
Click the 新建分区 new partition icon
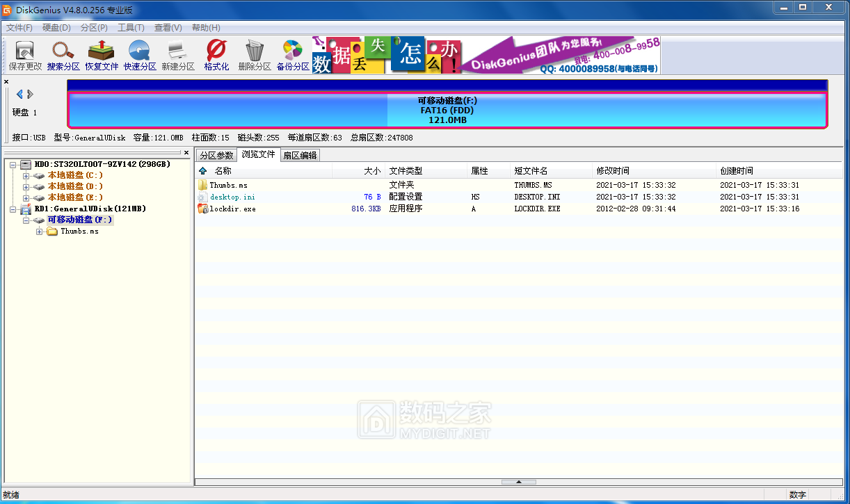pos(178,56)
